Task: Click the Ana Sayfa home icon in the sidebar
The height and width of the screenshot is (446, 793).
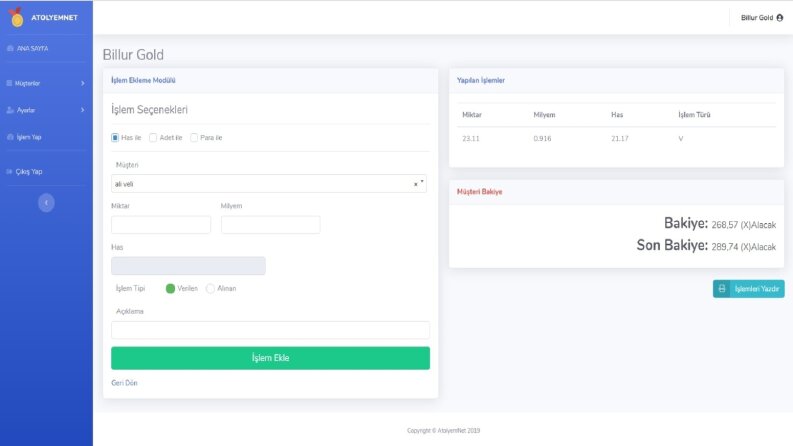Action: pos(10,49)
